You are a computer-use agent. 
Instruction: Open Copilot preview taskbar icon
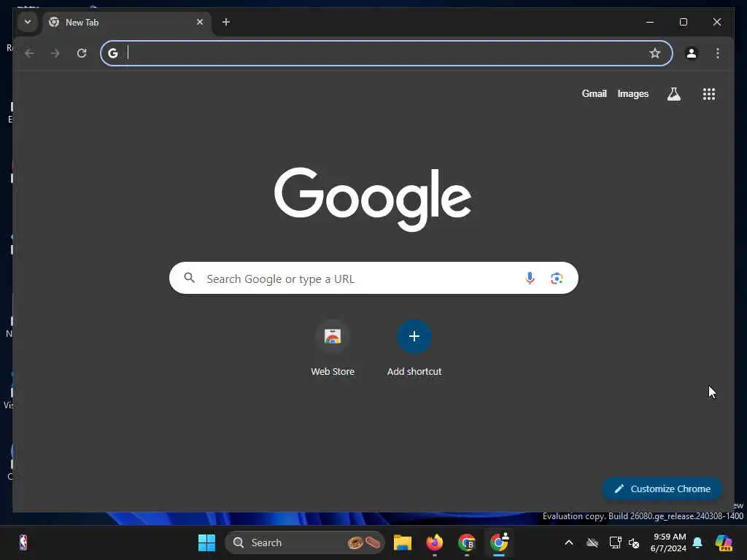724,542
